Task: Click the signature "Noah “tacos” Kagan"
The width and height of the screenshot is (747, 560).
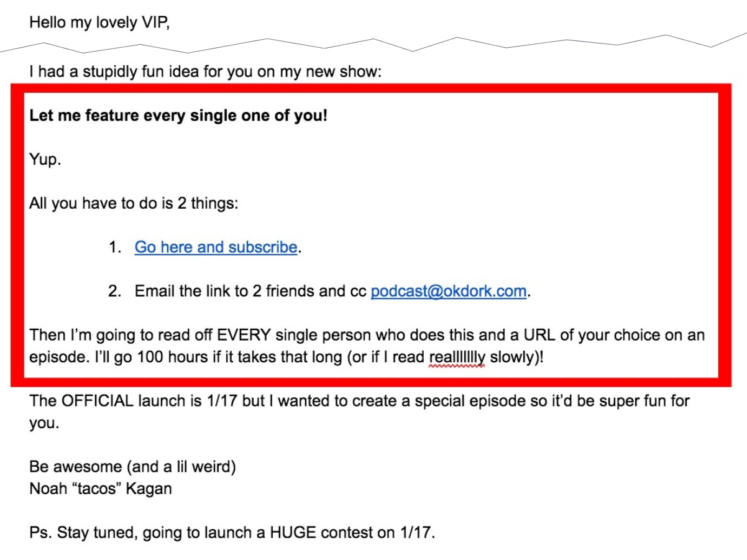Action: [x=101, y=489]
